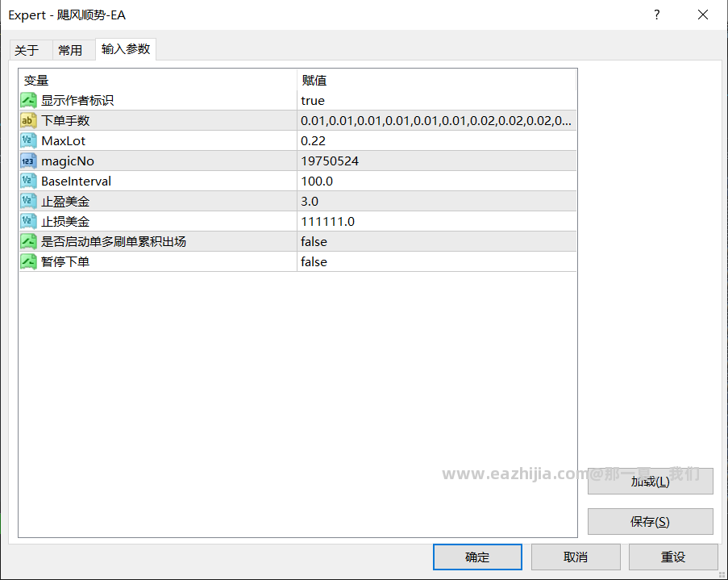
Task: Click the 取消 button
Action: click(x=576, y=557)
